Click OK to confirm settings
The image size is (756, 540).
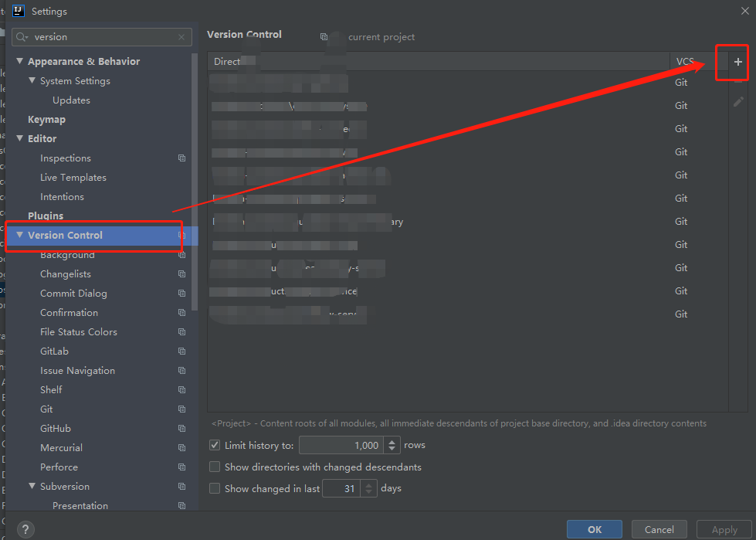[595, 529]
